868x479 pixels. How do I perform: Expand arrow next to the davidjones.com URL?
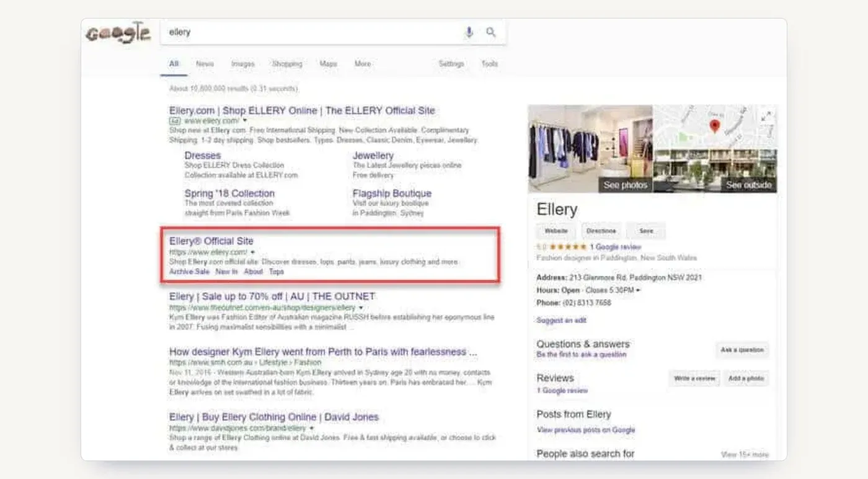point(311,428)
